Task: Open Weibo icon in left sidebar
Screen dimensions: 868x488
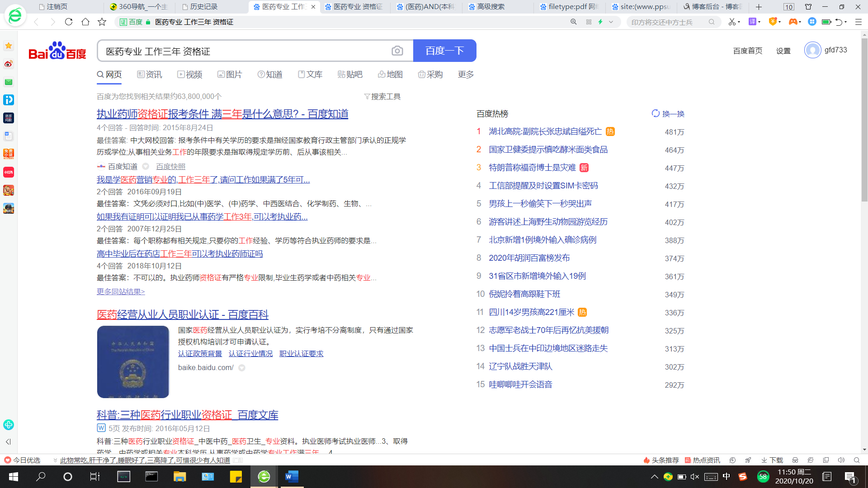Action: [9, 64]
